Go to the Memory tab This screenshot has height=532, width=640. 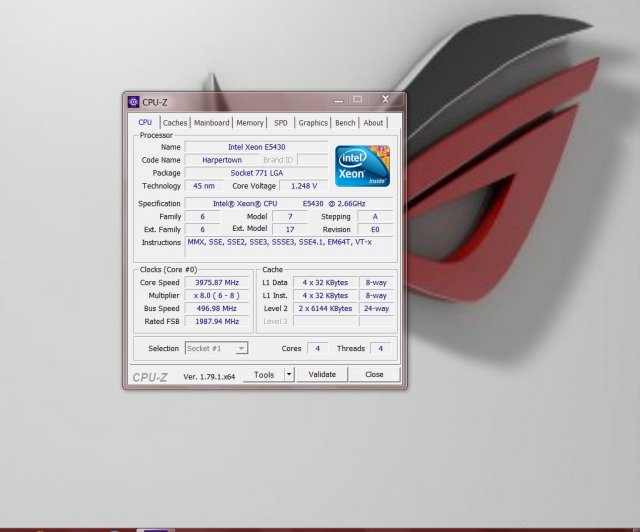coord(250,123)
